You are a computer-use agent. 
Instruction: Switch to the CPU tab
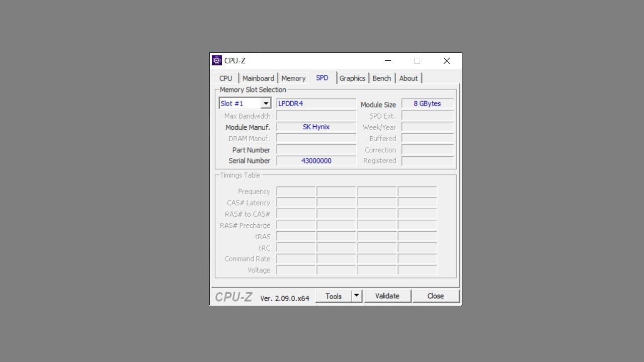click(x=225, y=78)
